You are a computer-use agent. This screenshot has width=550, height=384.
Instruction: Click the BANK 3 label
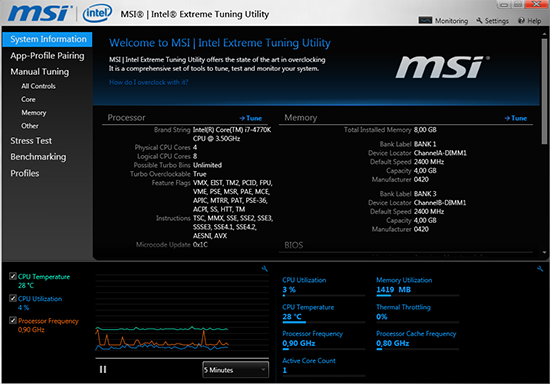(x=425, y=194)
